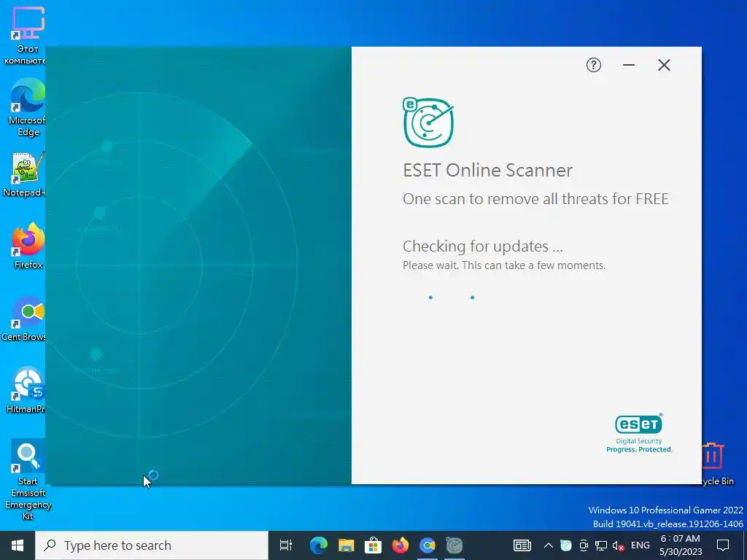The width and height of the screenshot is (747, 560).
Task: Launch Firefox from the taskbar
Action: (400, 545)
